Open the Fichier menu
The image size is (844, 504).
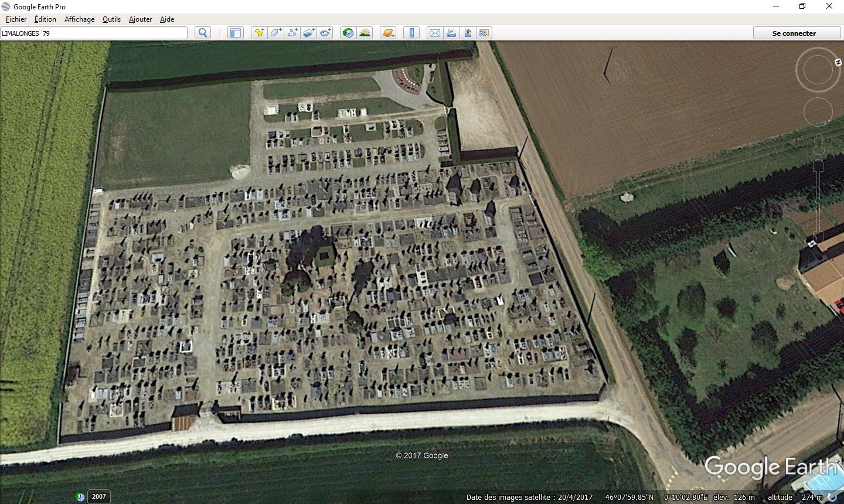coord(16,19)
